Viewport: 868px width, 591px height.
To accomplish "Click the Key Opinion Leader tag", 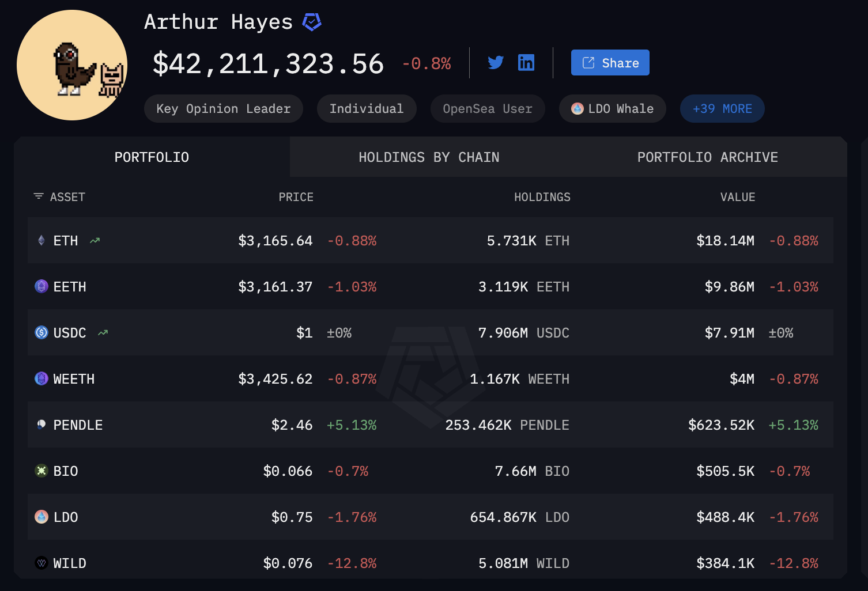I will point(223,108).
